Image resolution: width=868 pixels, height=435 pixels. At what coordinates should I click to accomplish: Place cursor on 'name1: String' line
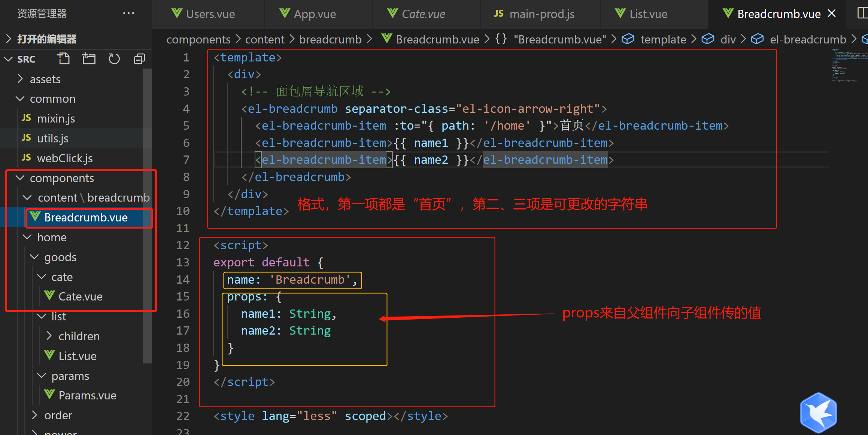tap(288, 314)
